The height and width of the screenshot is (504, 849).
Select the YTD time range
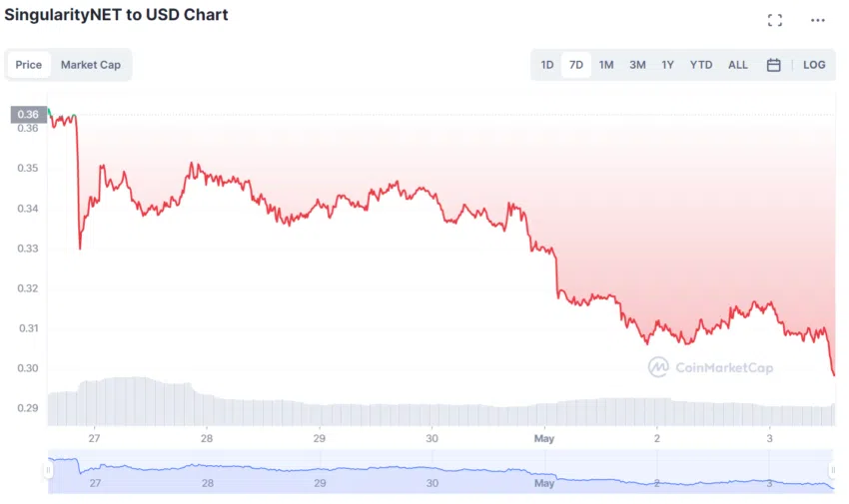point(700,65)
